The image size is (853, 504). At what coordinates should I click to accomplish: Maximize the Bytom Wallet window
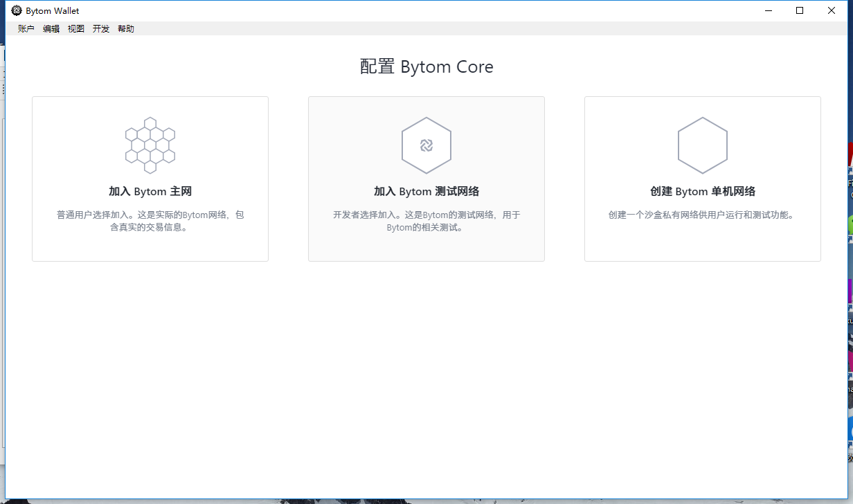tap(800, 10)
